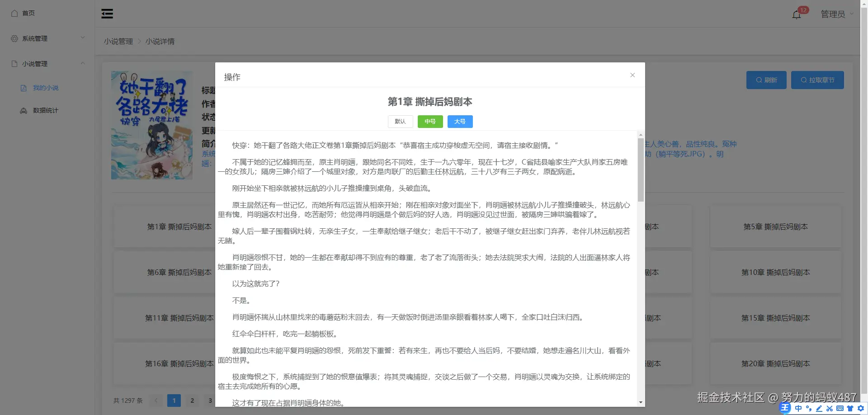
Task: Click the 共 1297 条 total count
Action: coord(128,401)
